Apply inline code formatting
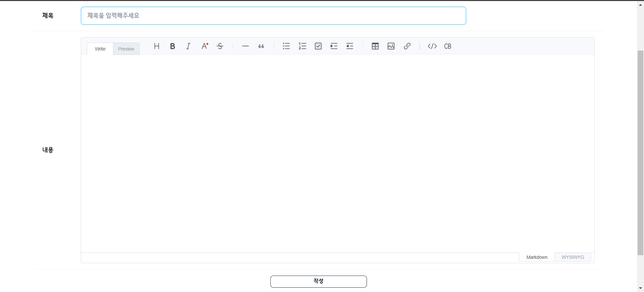 (x=432, y=46)
